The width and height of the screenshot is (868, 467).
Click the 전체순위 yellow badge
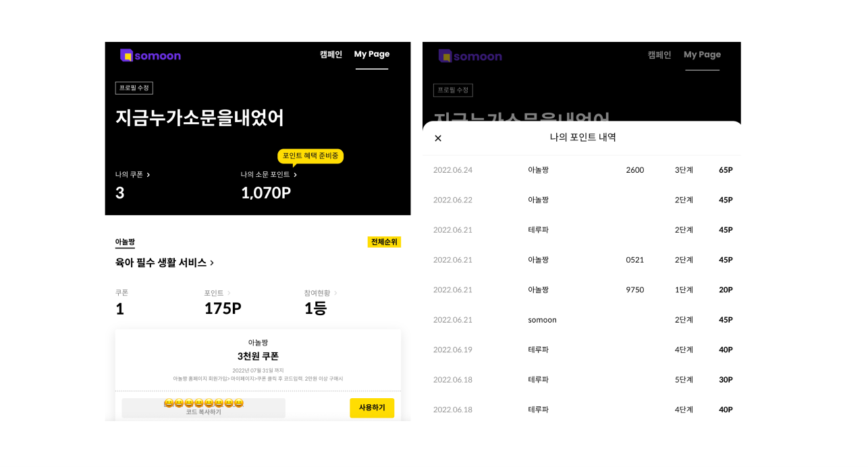pyautogui.click(x=384, y=242)
